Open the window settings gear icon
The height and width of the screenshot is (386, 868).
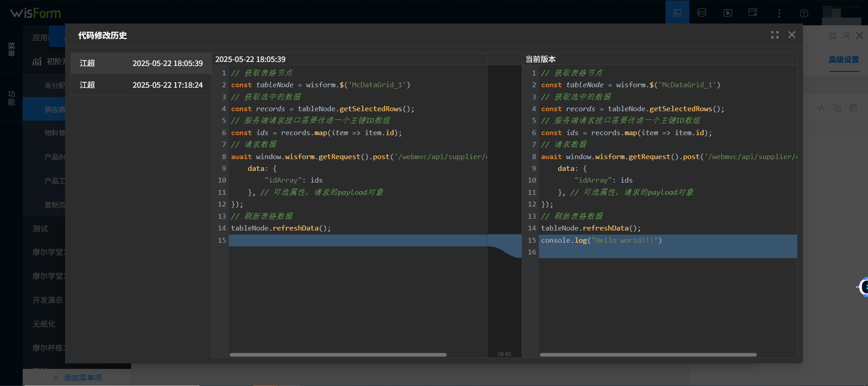[x=753, y=13]
